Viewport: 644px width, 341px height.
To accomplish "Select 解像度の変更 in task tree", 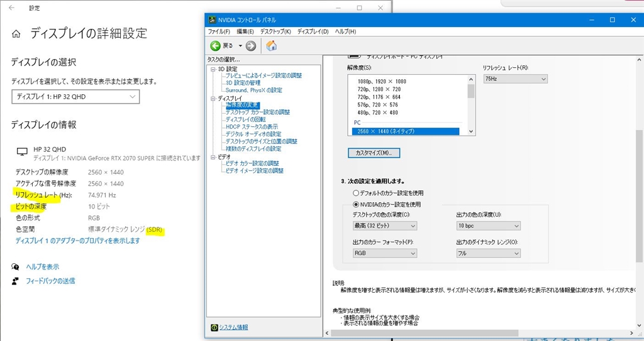I will click(242, 105).
